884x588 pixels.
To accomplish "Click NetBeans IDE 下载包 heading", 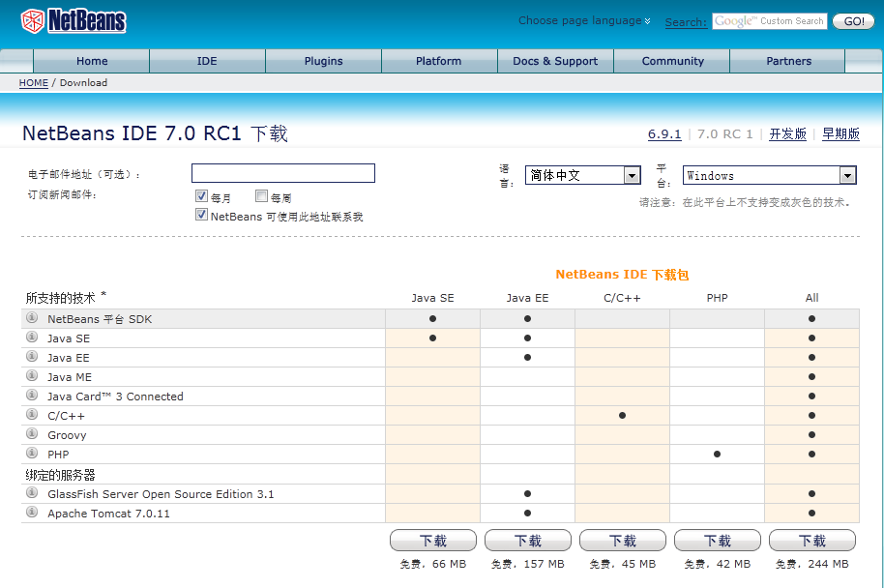I will (622, 275).
